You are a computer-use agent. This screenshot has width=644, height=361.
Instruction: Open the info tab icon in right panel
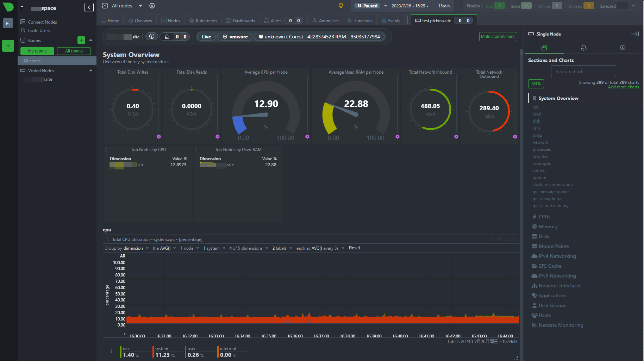point(623,48)
